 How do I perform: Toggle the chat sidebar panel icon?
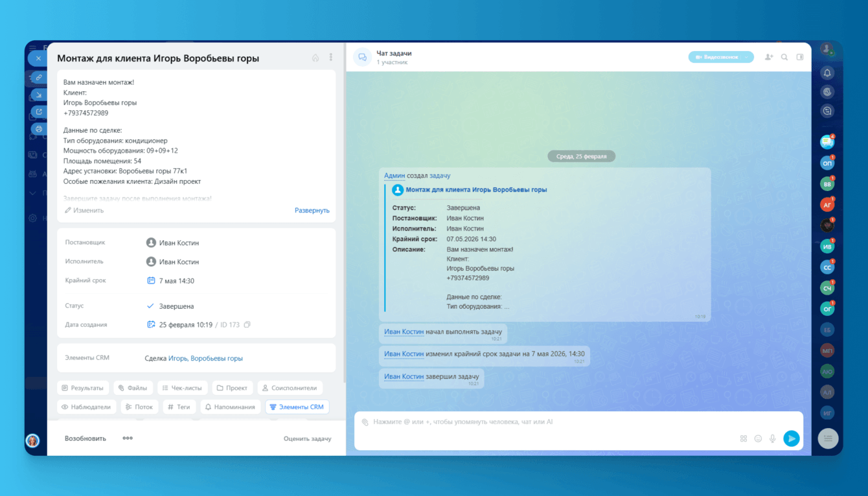[x=800, y=57]
